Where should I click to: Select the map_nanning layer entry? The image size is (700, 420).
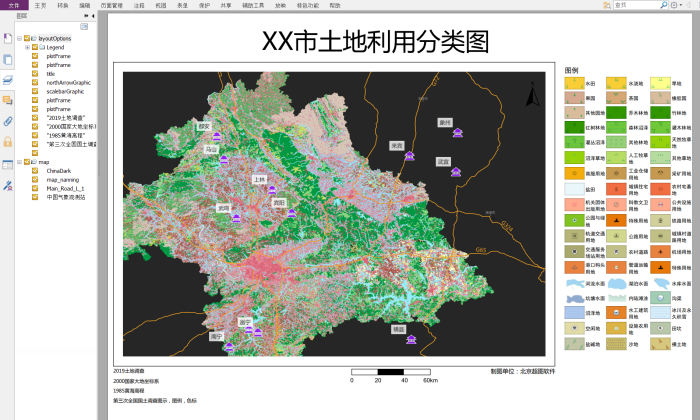point(64,179)
